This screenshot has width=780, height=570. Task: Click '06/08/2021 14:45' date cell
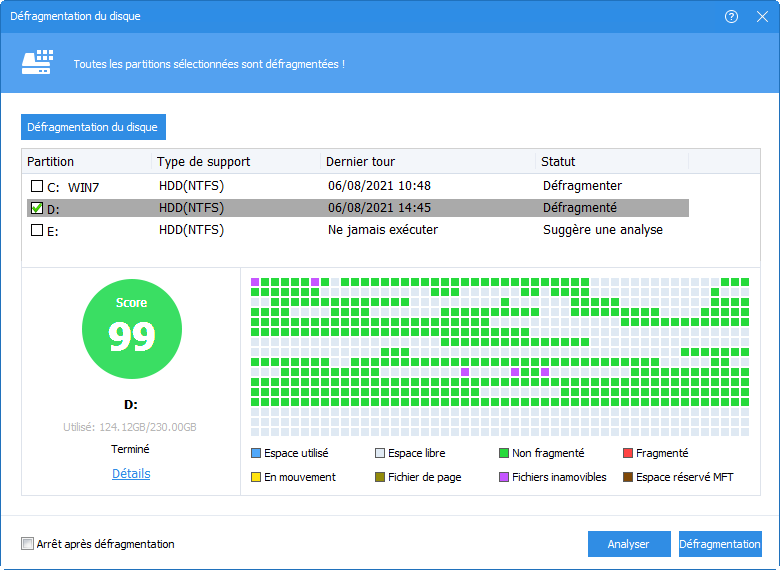pos(379,208)
